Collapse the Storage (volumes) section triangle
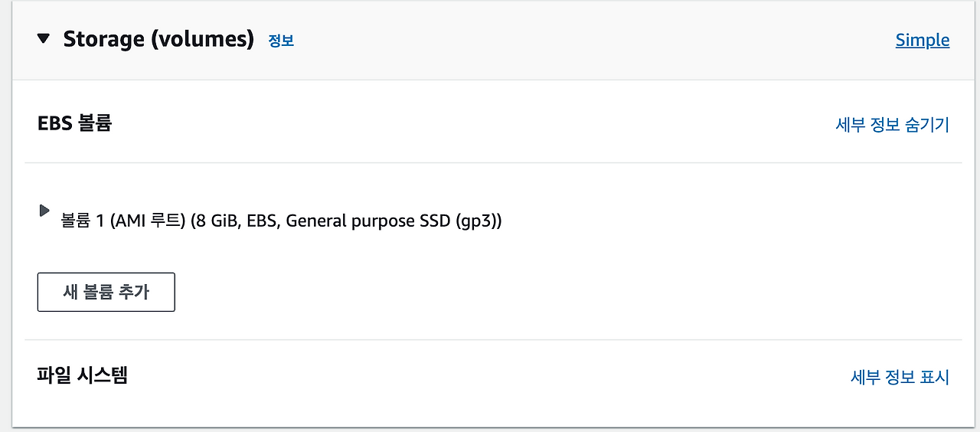 (44, 38)
